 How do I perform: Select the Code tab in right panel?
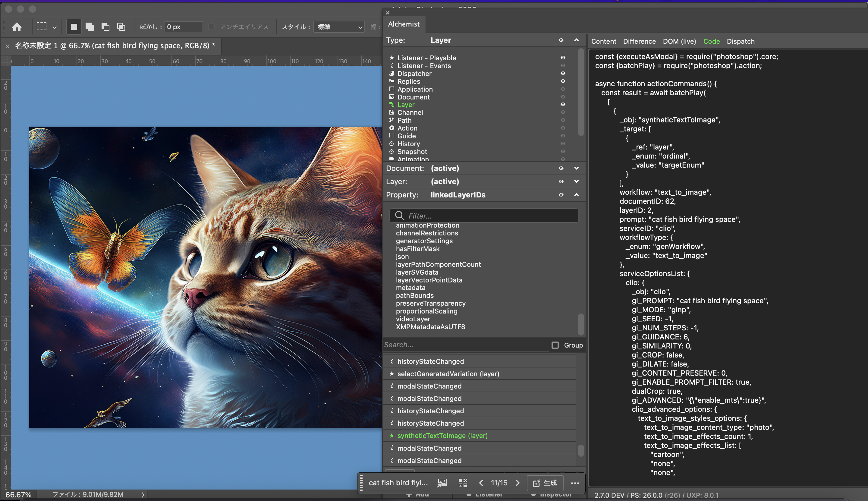(x=711, y=41)
